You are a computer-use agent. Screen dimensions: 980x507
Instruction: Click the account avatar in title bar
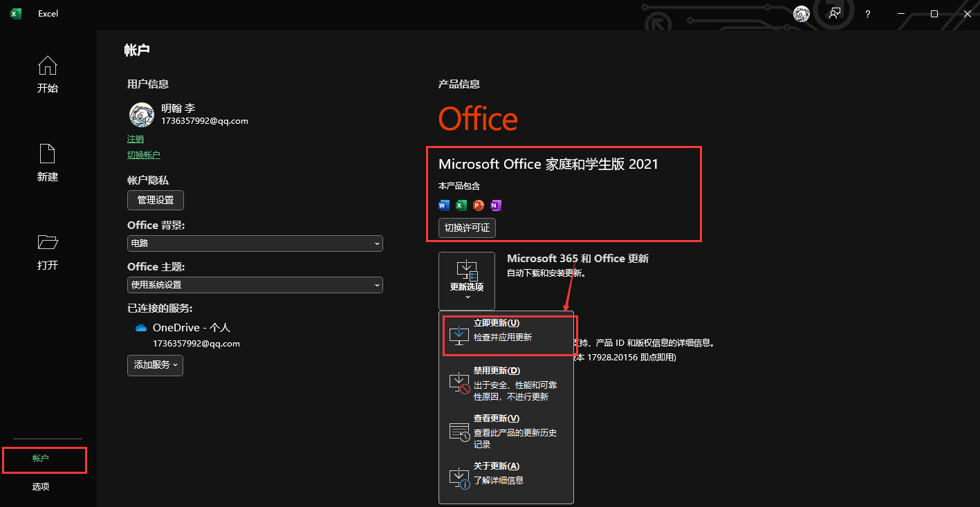[x=802, y=14]
